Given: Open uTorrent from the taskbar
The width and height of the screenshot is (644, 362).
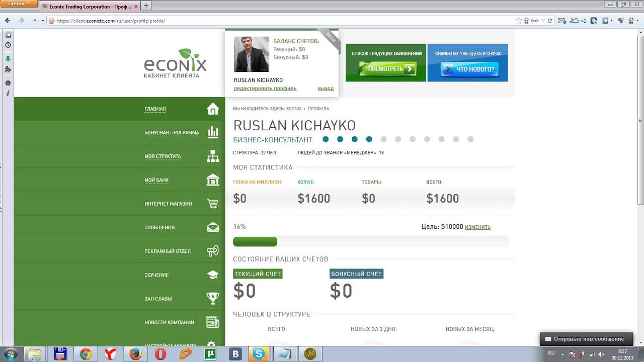Looking at the screenshot, I should pos(210,354).
